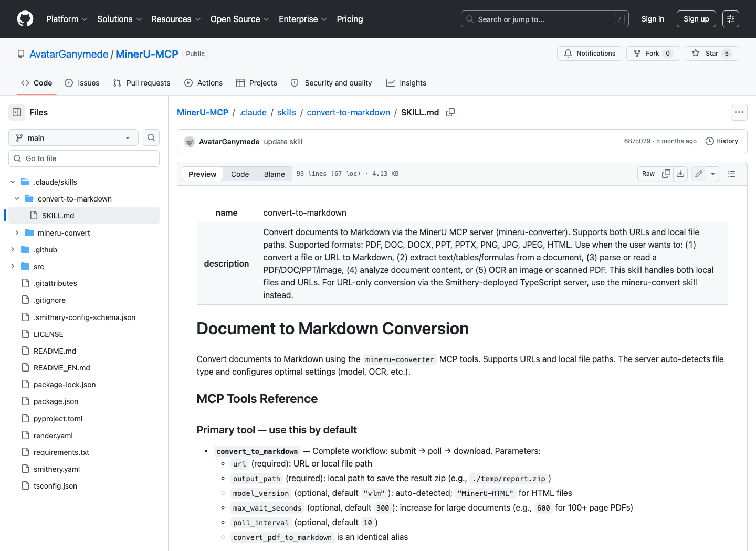Open the skills breadcrumb link
Viewport: 756px width, 551px height.
click(x=287, y=112)
